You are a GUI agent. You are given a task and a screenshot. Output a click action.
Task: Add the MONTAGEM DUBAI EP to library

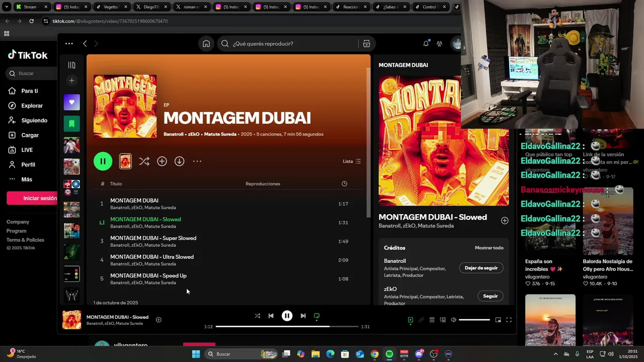[162, 161]
